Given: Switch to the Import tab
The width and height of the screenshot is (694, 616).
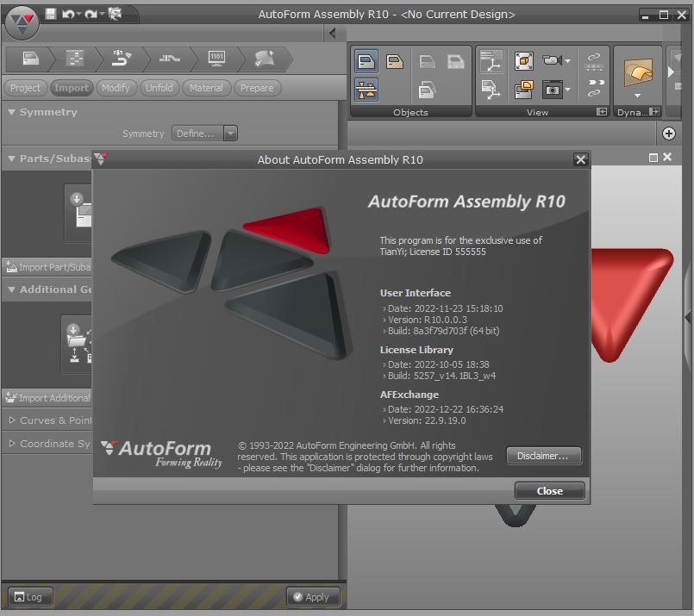Looking at the screenshot, I should 72,88.
